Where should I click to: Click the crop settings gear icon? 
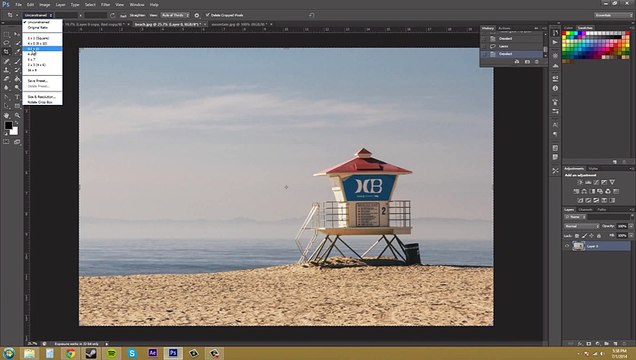click(197, 15)
